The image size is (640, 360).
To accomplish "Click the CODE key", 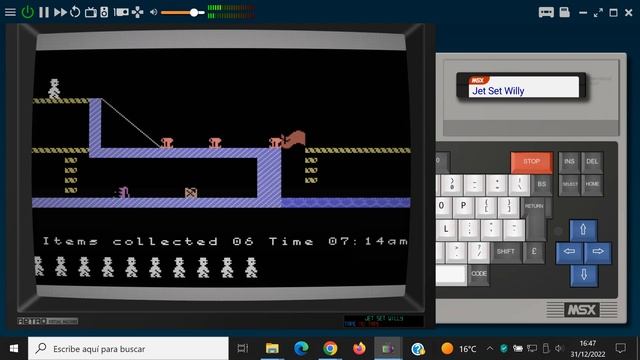I will (x=479, y=274).
